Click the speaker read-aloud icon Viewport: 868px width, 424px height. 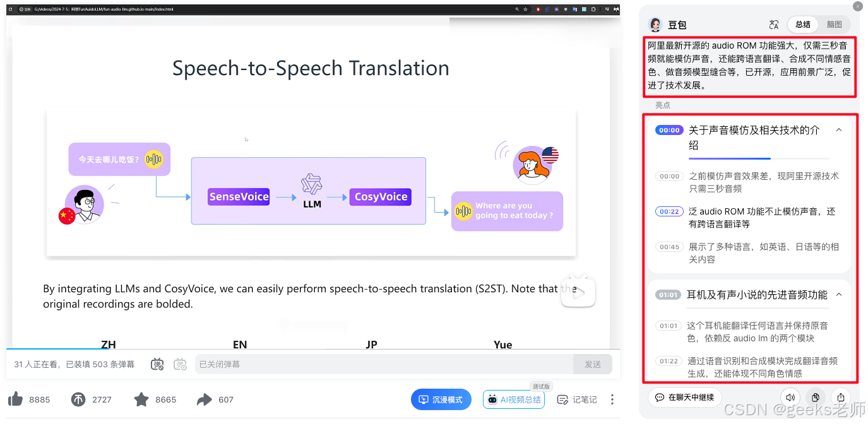coord(789,397)
